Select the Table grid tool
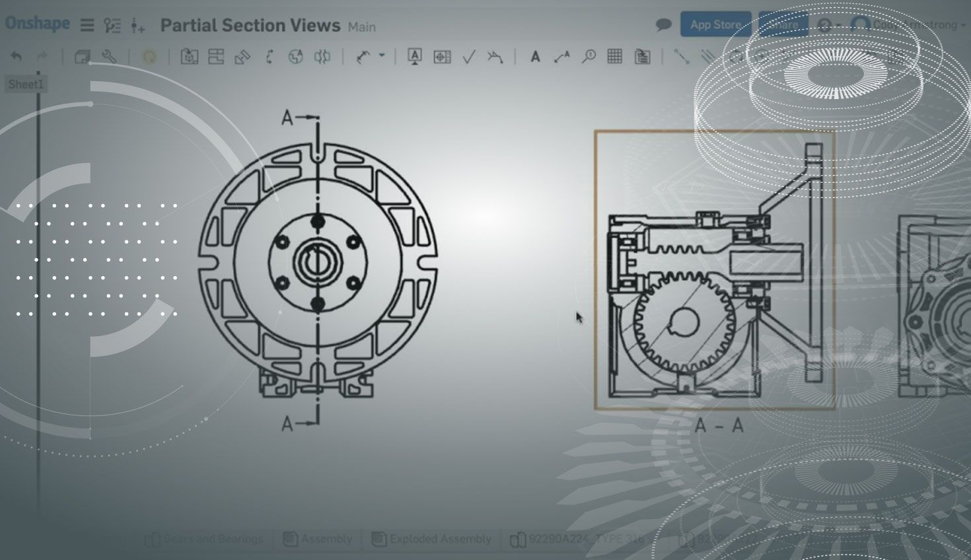971x560 pixels. 614,57
